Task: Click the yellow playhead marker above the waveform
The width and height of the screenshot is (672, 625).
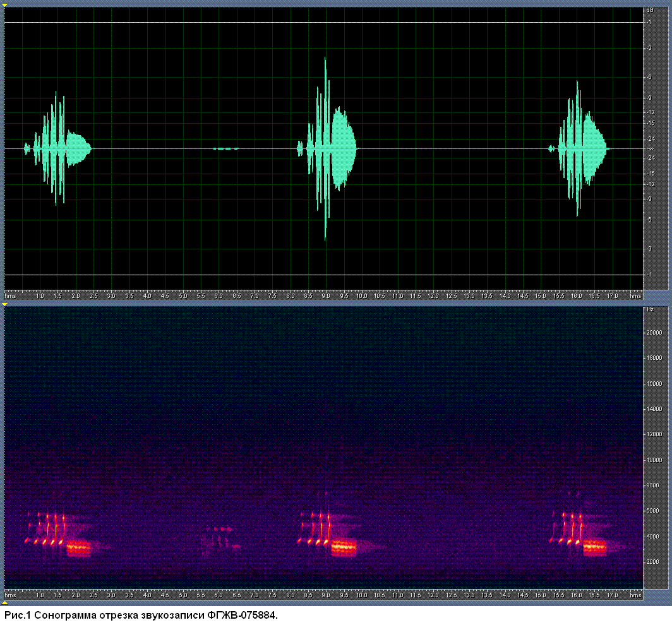Action: 4,4
